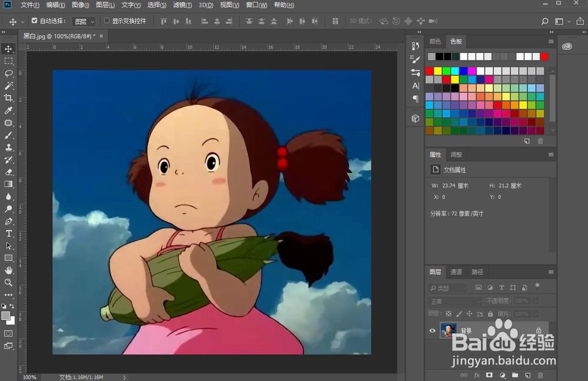Open the Move tool preset picker arrow
Viewport: 588px width, 381px height.
point(22,22)
